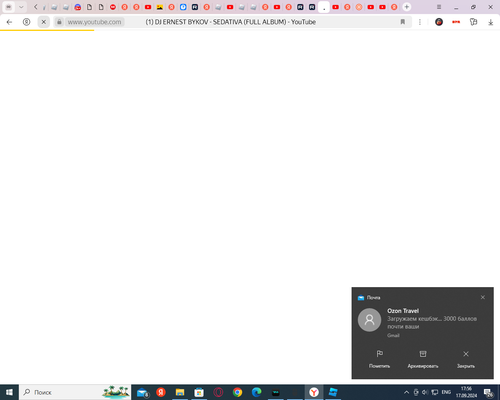The width and height of the screenshot is (500, 400).
Task: Dismiss the mail notification with its top X
Action: pos(483,297)
